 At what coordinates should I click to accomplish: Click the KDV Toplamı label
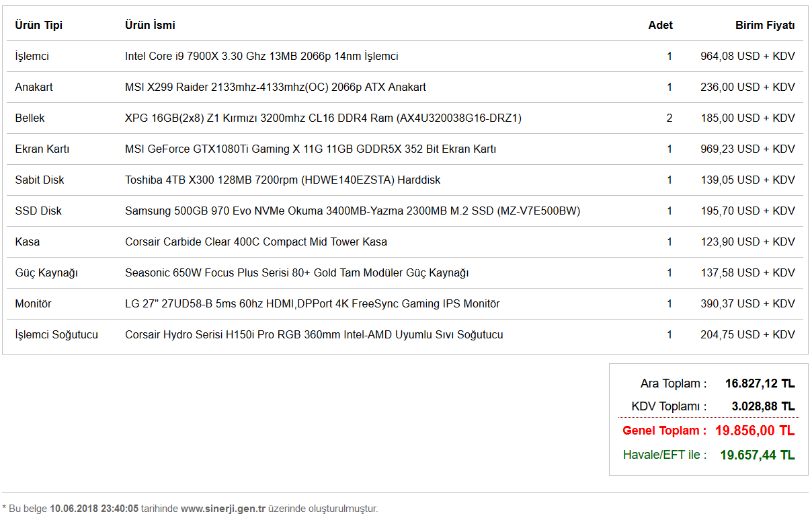(x=669, y=406)
